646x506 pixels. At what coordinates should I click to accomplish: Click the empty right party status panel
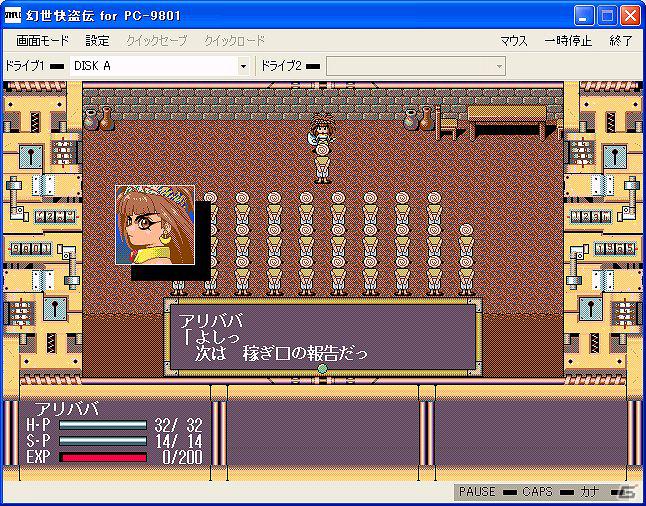[531, 433]
